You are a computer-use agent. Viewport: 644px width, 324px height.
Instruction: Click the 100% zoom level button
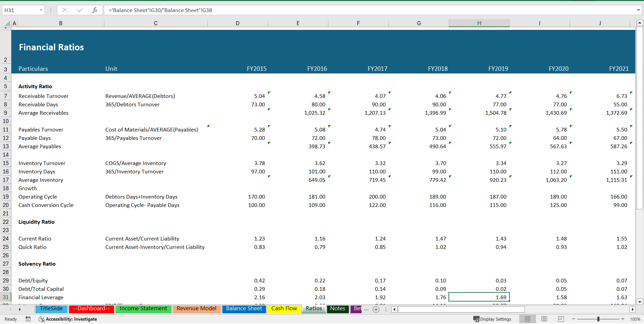[636, 319]
